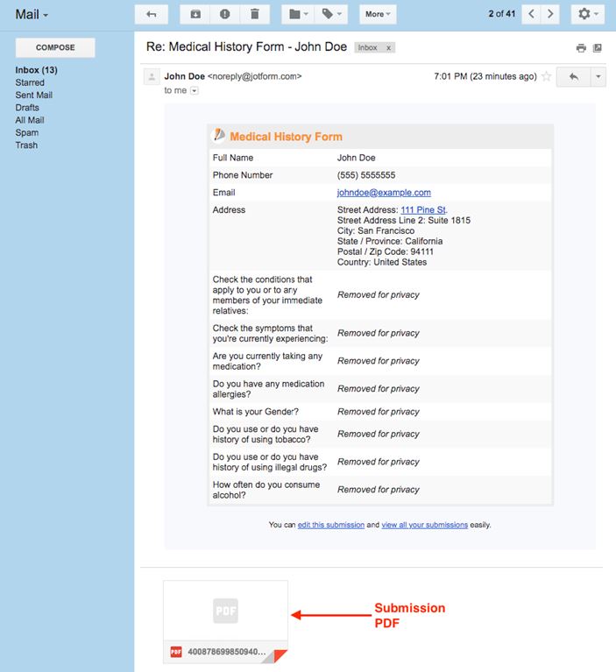Print the email using printer icon
Image resolution: width=616 pixels, height=672 pixels.
click(581, 48)
